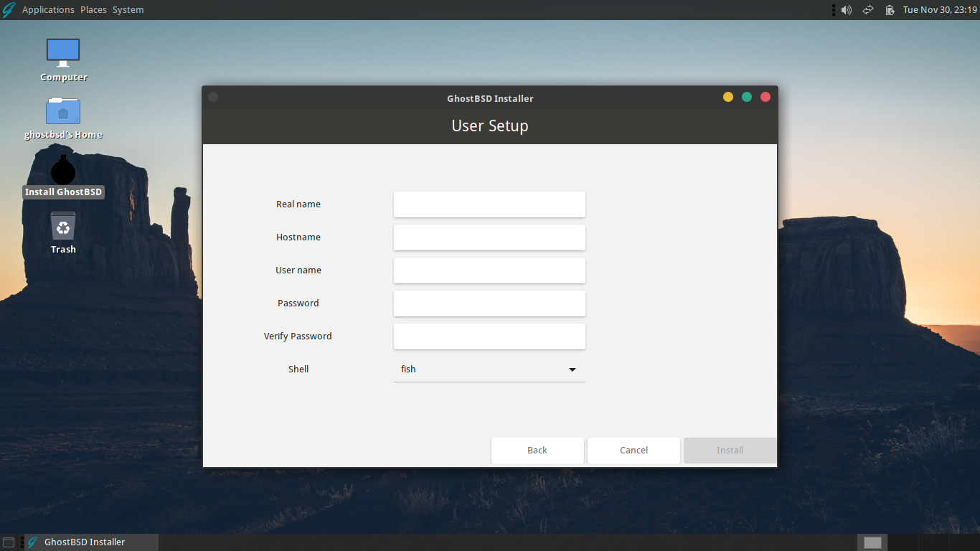Viewport: 980px width, 551px height.
Task: Click the Install button
Action: [730, 451]
